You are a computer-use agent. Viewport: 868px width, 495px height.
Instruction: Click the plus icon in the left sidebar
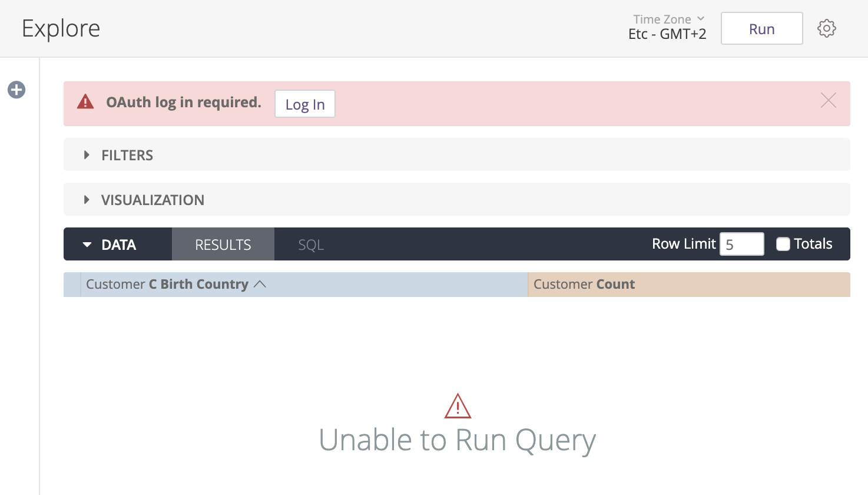(16, 90)
